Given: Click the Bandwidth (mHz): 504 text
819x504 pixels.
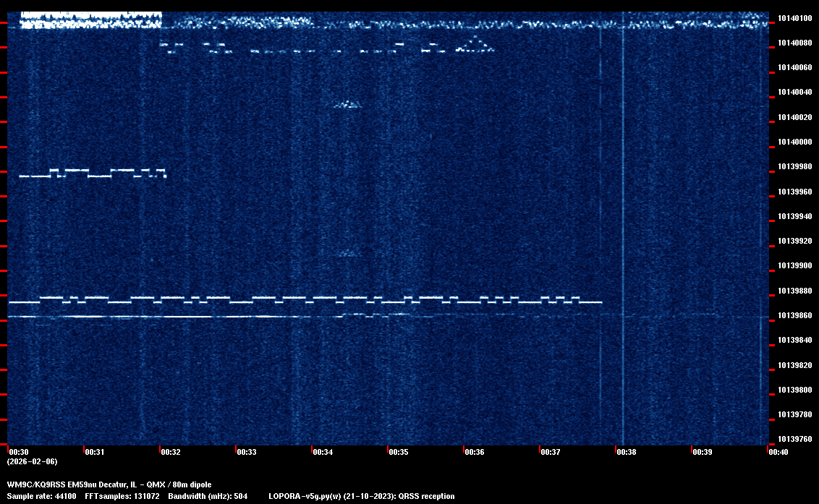Looking at the screenshot, I should (x=208, y=496).
